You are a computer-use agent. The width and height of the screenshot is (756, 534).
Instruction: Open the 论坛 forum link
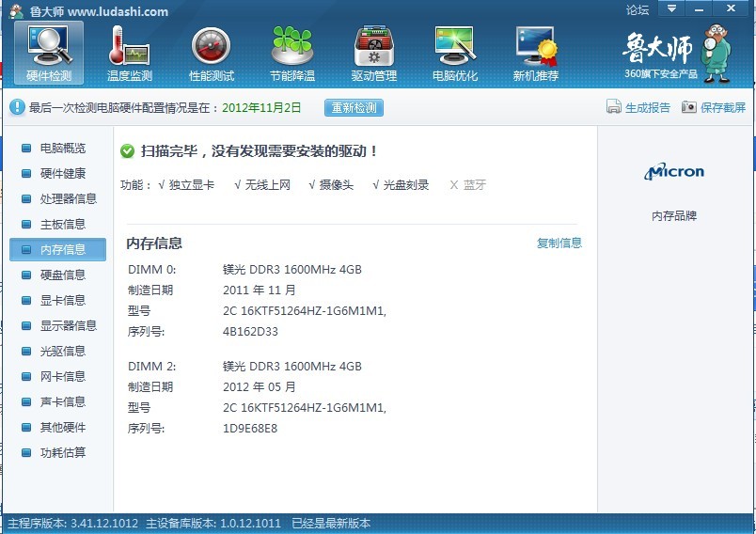[638, 10]
